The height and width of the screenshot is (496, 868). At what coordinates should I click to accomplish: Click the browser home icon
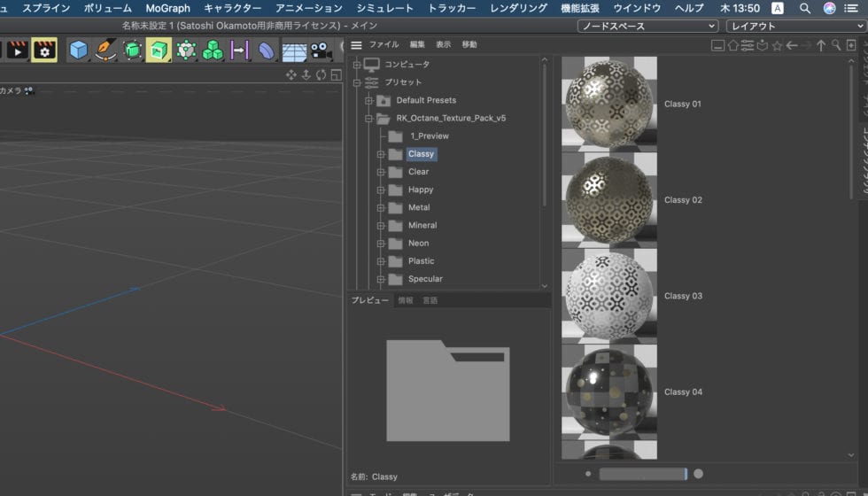click(x=733, y=45)
